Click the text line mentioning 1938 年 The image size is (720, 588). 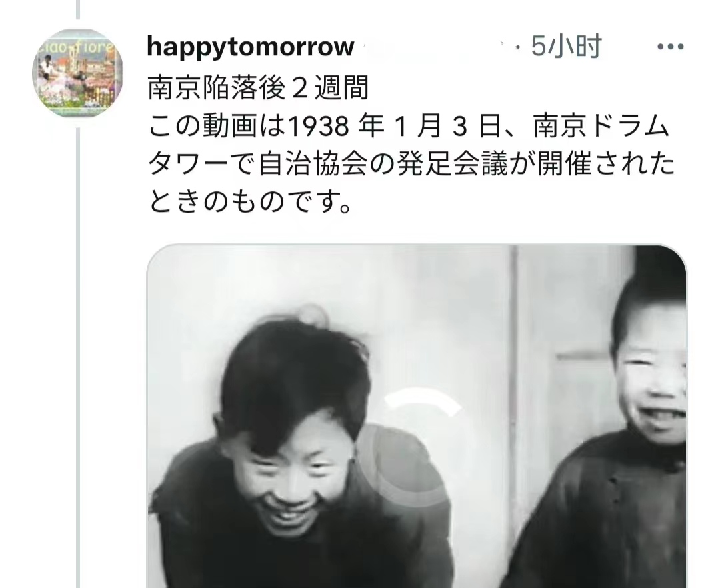pyautogui.click(x=409, y=126)
